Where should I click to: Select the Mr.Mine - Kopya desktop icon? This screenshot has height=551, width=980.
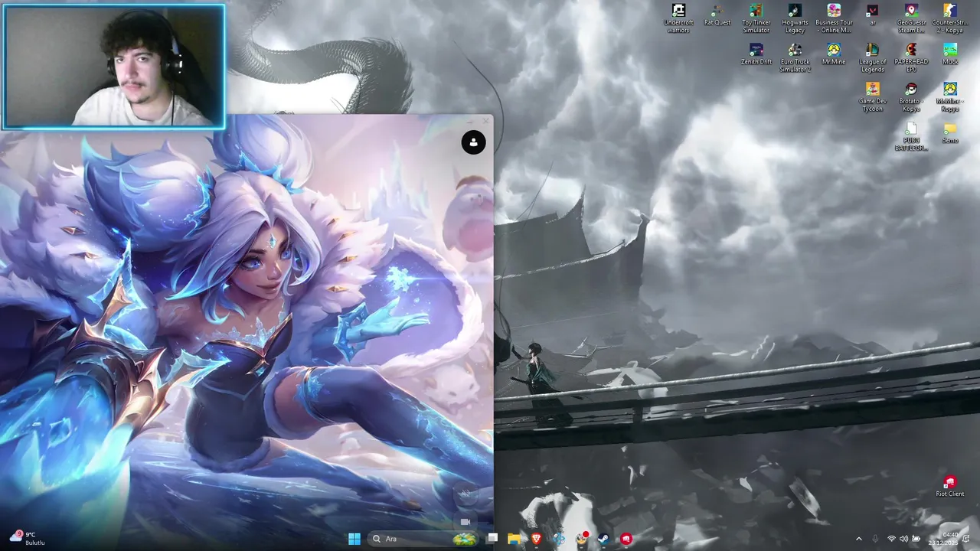950,96
